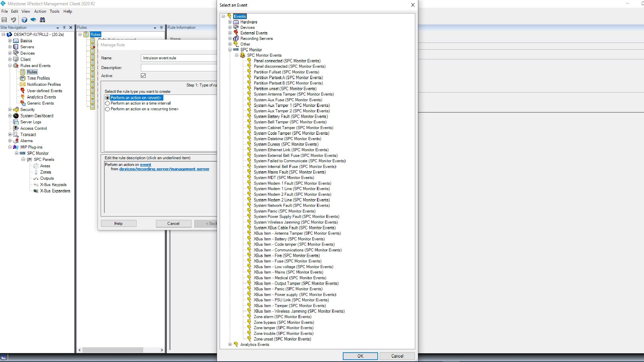Click the System Dashboard icon
This screenshot has height=362, width=644.
point(16,116)
